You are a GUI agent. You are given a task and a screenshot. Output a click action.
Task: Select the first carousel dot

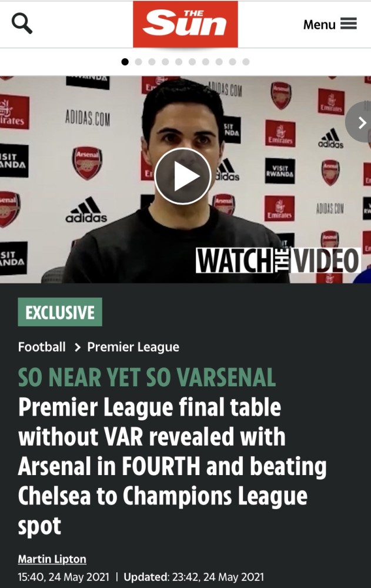click(125, 62)
